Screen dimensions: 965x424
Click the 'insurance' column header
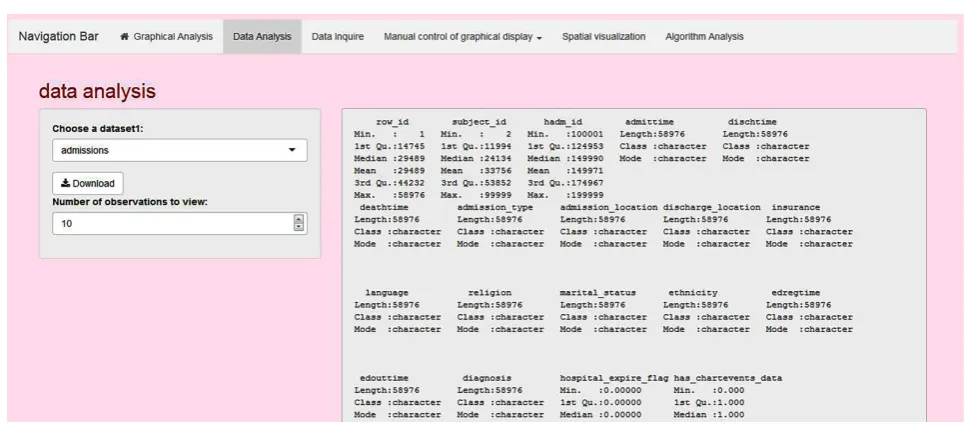point(796,207)
